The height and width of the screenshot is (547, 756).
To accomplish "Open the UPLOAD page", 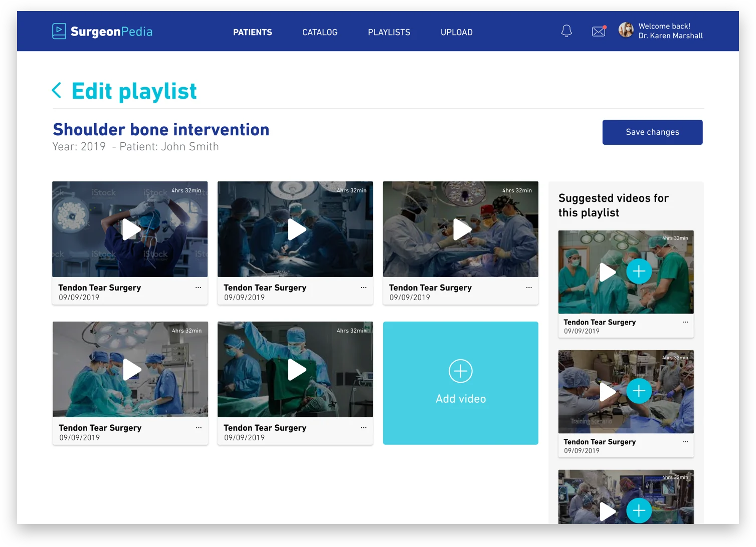I will click(457, 32).
